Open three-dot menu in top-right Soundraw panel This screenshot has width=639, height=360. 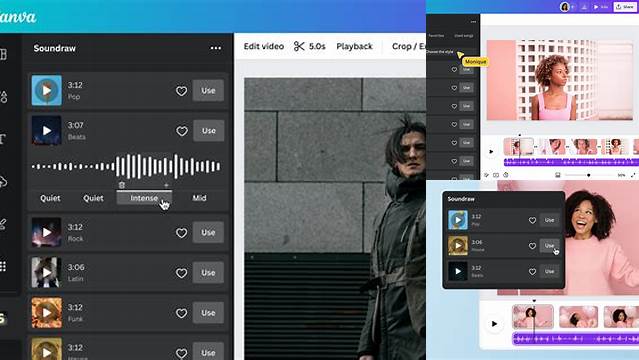pos(473,22)
